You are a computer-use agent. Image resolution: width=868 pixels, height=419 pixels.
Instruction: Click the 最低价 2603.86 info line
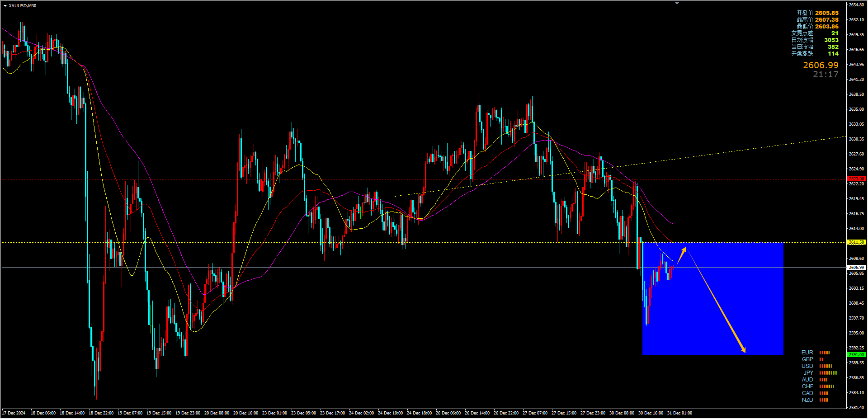pyautogui.click(x=817, y=27)
